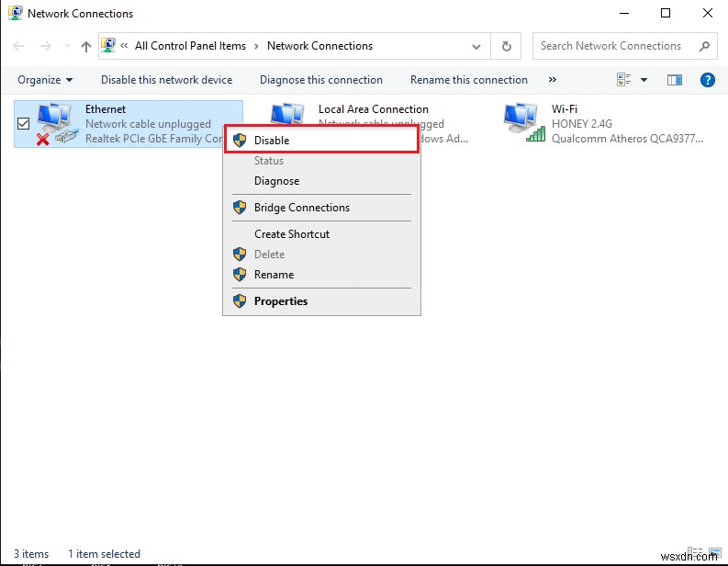Open the address bar history dropdown
Viewport: 728px width, 566px height.
tap(476, 47)
